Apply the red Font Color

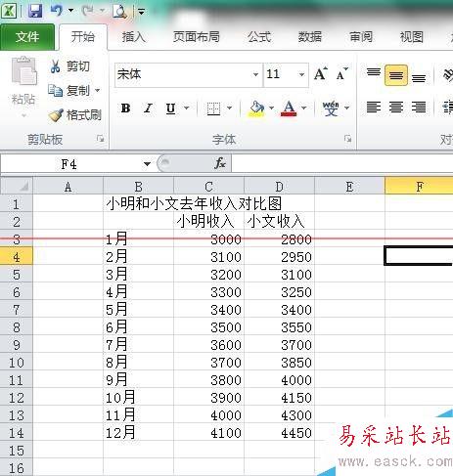pos(289,108)
